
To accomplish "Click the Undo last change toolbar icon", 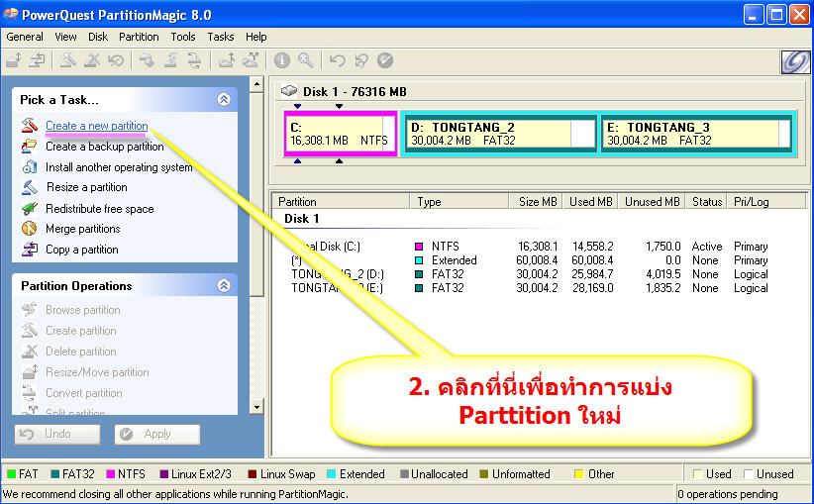I will 338,60.
